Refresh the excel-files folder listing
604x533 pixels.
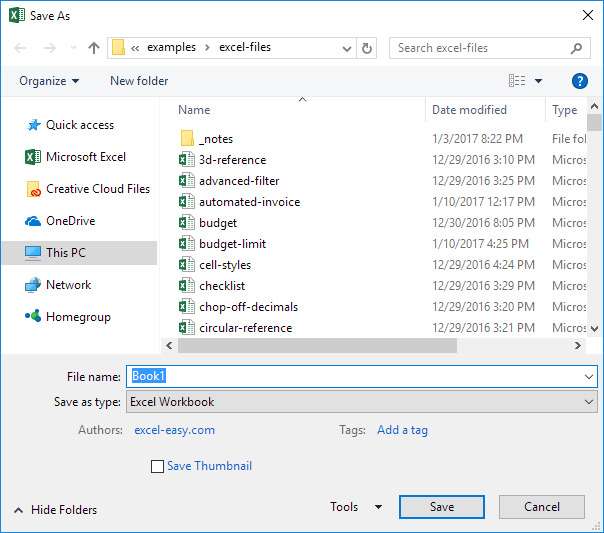coord(367,47)
